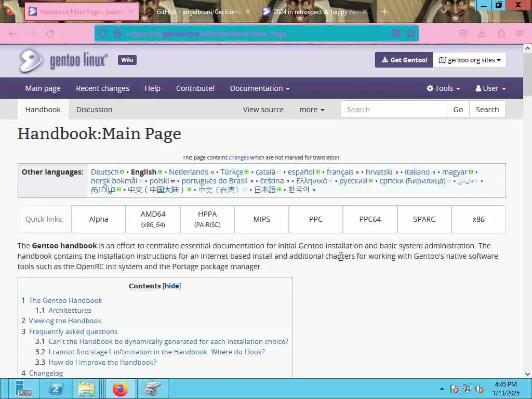
Task: Click the padlock site security icon
Action: coord(117,34)
